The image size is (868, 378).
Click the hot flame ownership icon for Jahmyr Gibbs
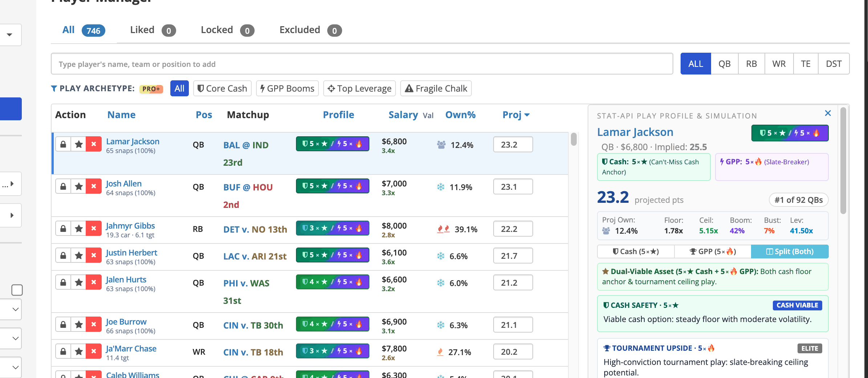pos(443,229)
